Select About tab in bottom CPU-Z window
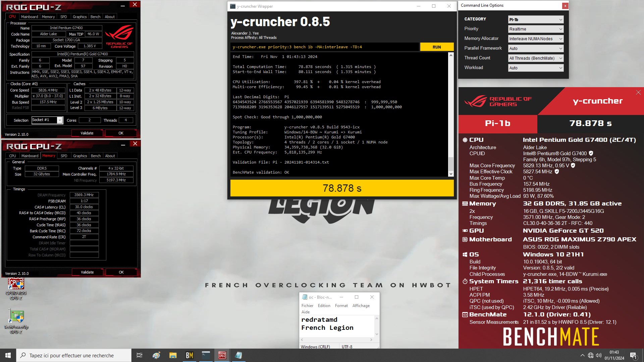Screen dimensions: 644x362 pyautogui.click(x=110, y=156)
